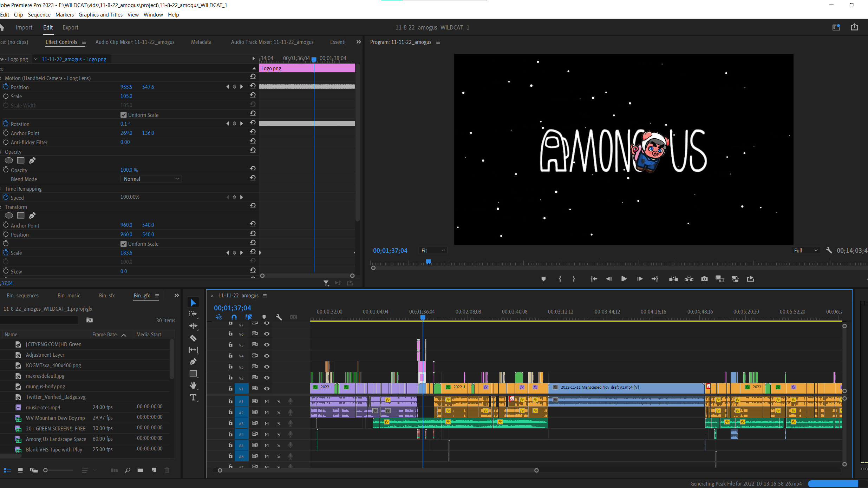This screenshot has width=868, height=488.
Task: Open the Fit zoom level dropdown
Action: [x=433, y=250]
